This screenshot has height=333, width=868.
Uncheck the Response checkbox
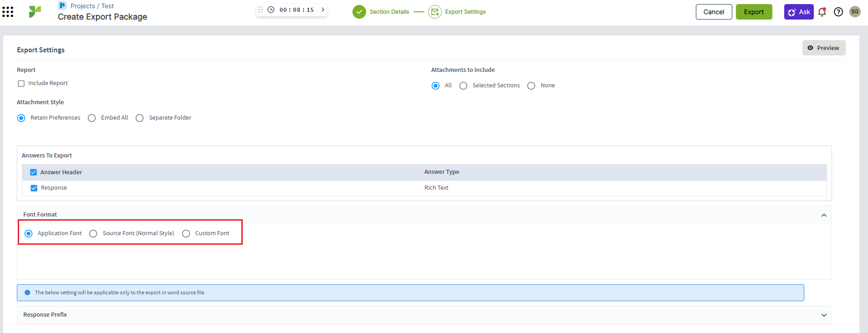pyautogui.click(x=34, y=188)
